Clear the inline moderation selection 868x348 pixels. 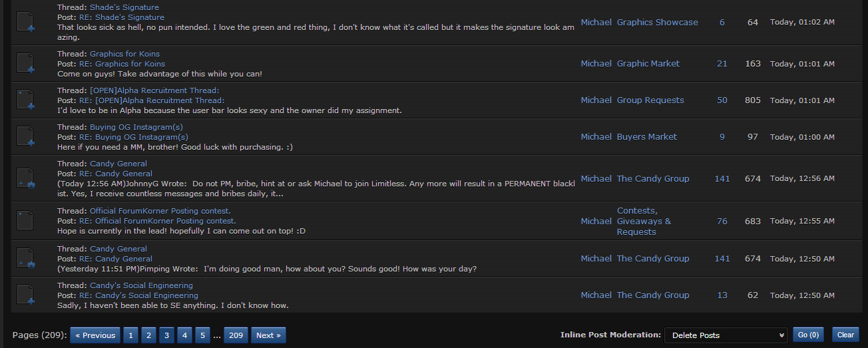click(x=845, y=335)
